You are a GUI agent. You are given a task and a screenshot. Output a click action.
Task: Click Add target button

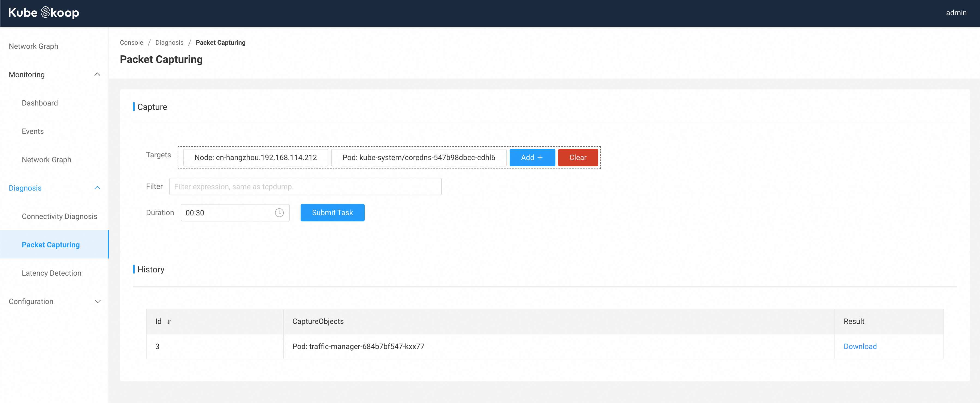pos(532,158)
